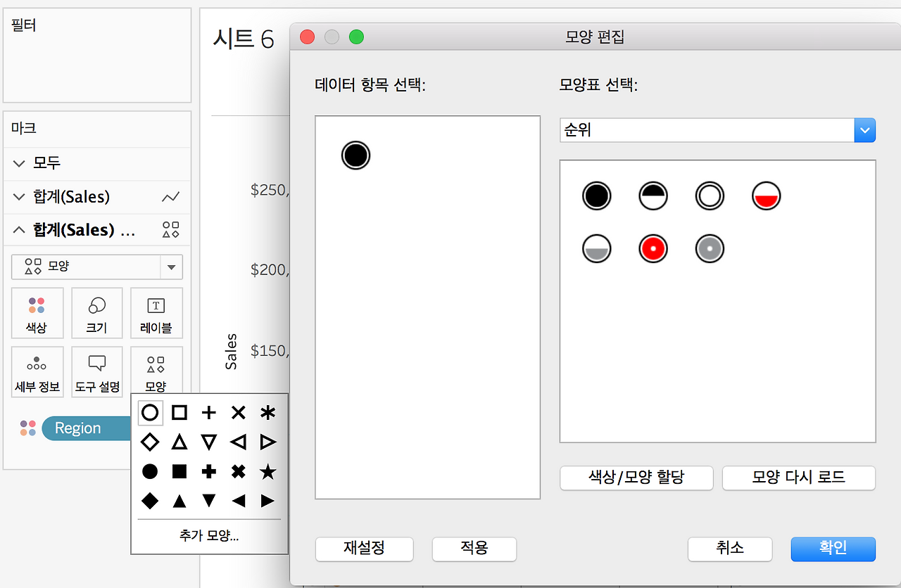Select the Region pill on marks card
This screenshot has height=588, width=901.
pos(87,428)
